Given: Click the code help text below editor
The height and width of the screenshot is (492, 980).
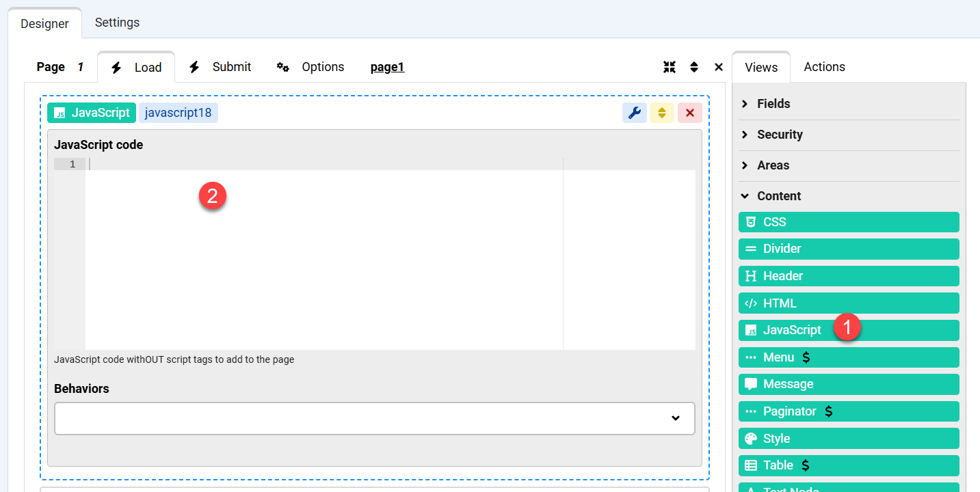Looking at the screenshot, I should [174, 359].
